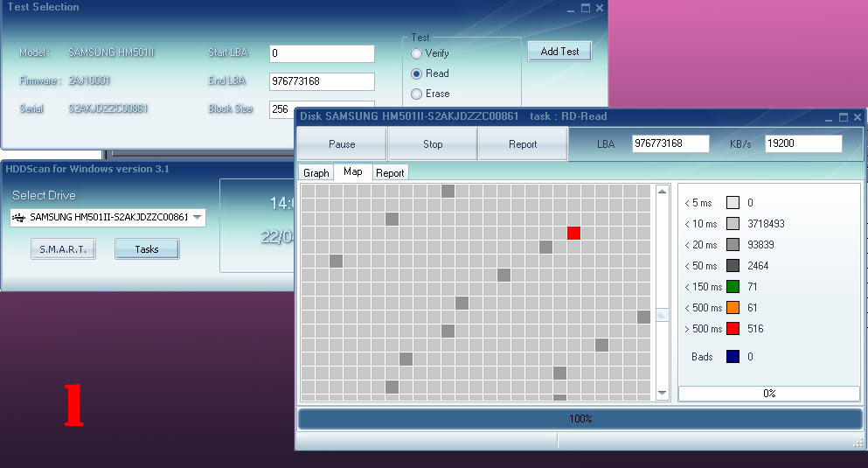This screenshot has width=868, height=468.
Task: Open the S.M.A.R.T. report button
Action: pyautogui.click(x=63, y=249)
